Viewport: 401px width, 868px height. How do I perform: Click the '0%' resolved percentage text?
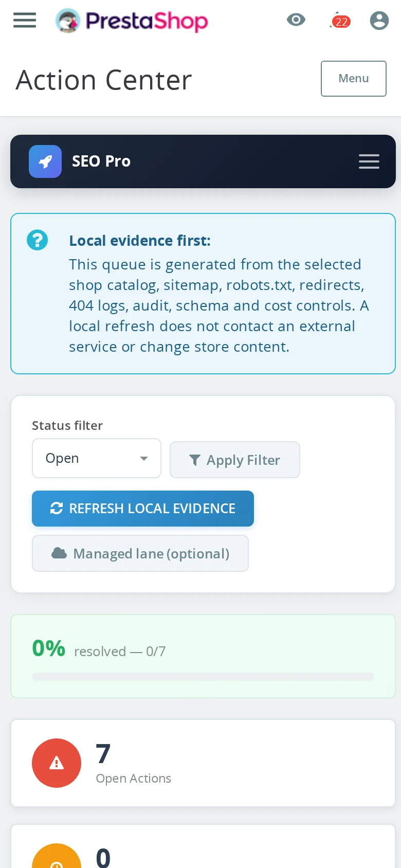click(x=49, y=648)
